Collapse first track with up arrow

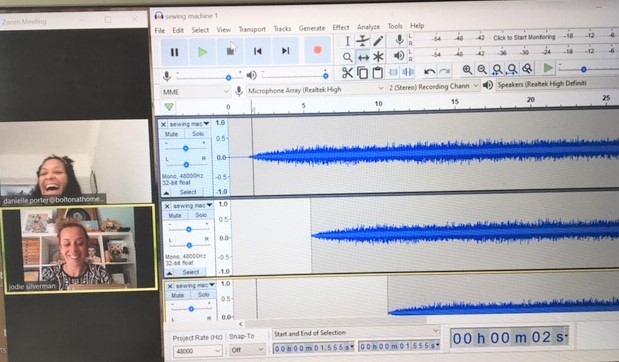point(166,193)
